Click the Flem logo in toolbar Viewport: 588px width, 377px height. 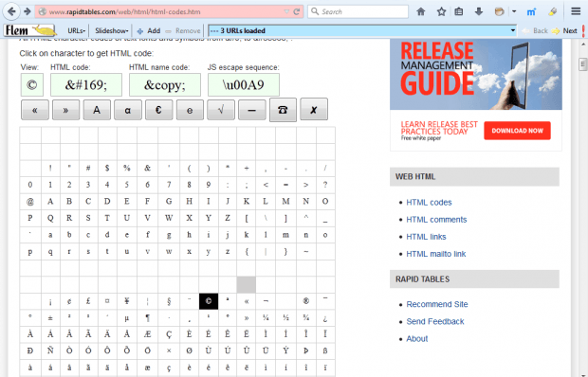(x=30, y=30)
